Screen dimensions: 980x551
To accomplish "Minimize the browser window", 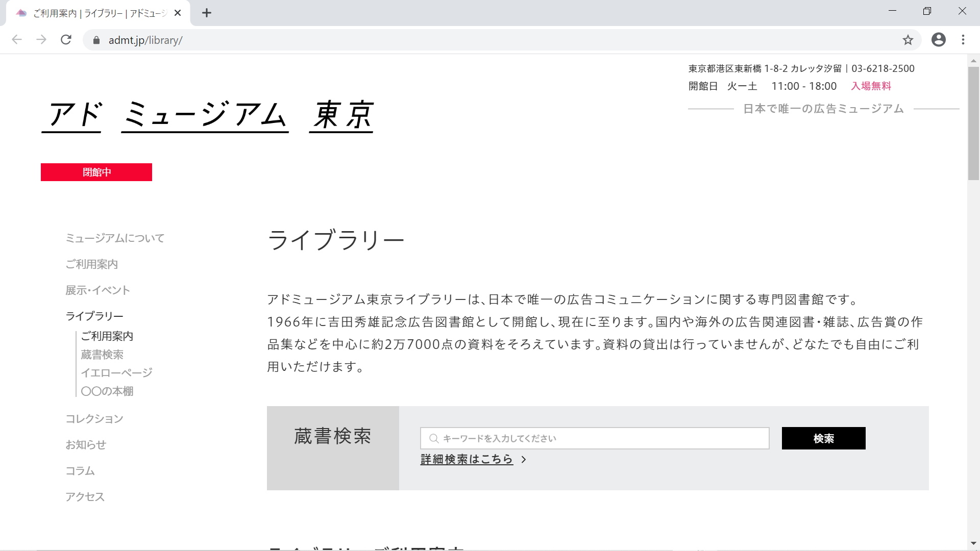I will (x=892, y=11).
